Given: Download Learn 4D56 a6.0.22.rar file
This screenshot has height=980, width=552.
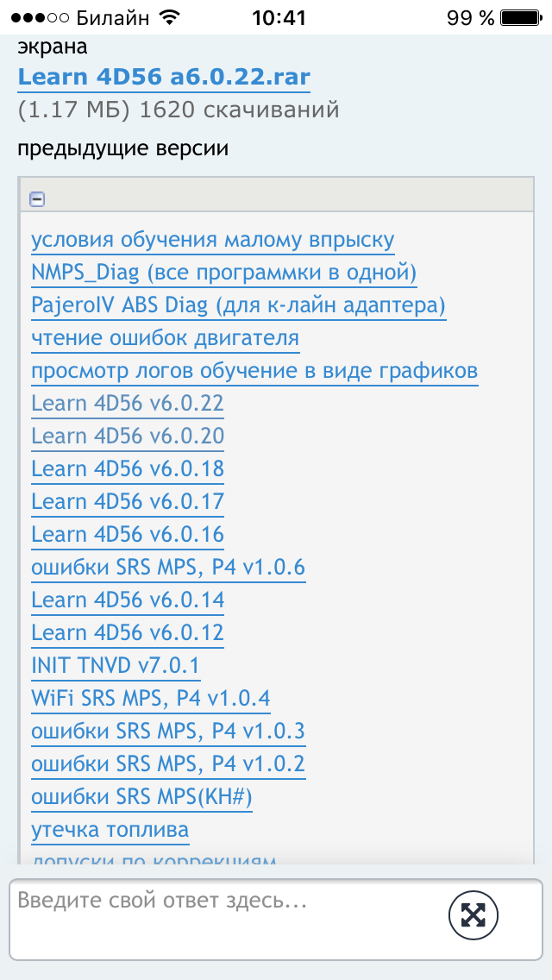Looking at the screenshot, I should [x=164, y=77].
